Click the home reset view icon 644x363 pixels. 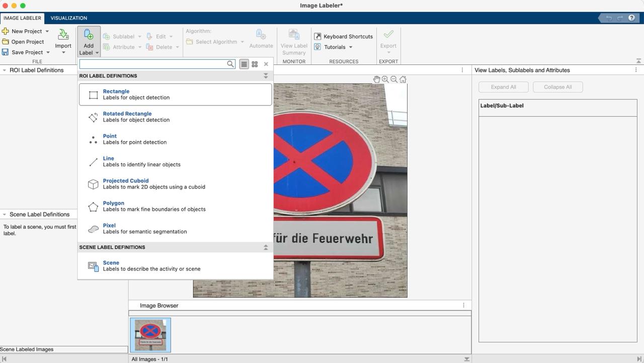click(403, 80)
